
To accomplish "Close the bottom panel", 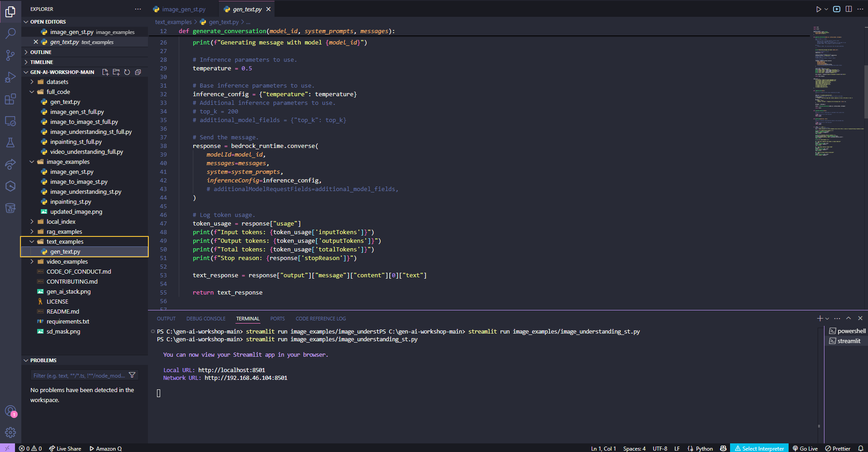I will pyautogui.click(x=860, y=319).
